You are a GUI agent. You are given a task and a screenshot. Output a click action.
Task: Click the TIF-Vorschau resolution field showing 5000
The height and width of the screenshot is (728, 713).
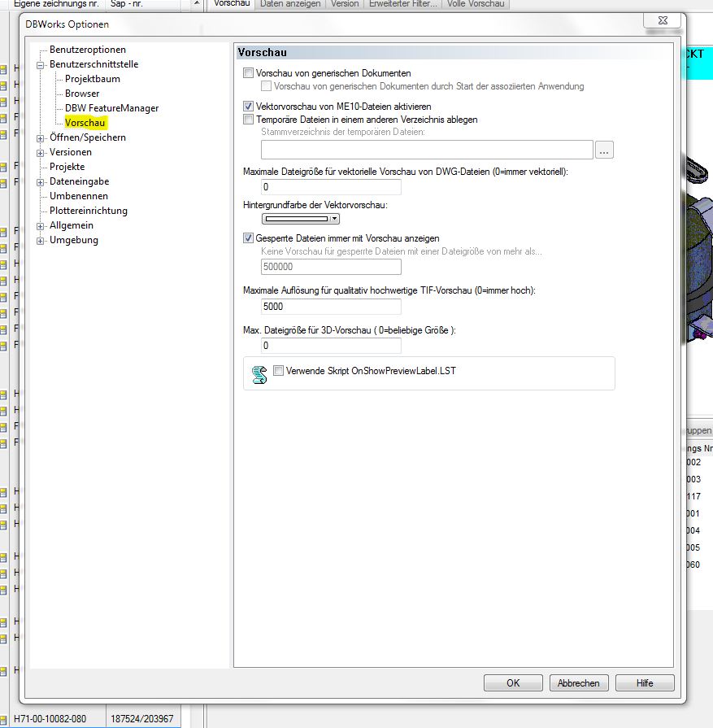(x=331, y=307)
